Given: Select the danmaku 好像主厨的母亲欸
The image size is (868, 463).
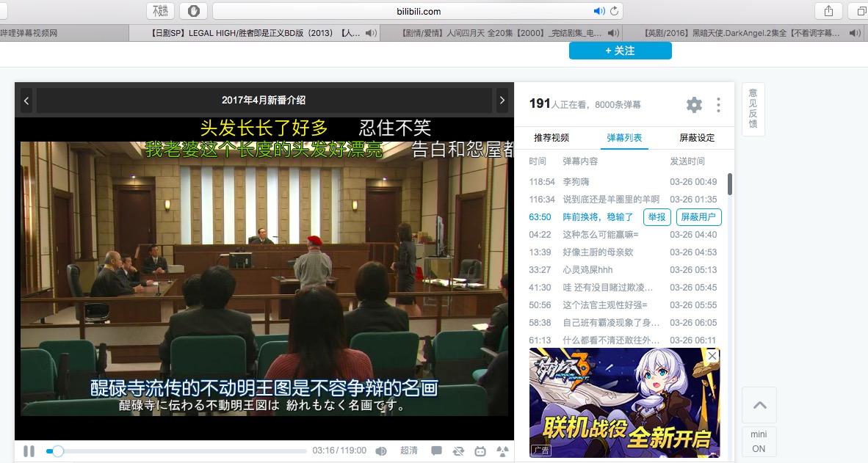Looking at the screenshot, I should 624,252.
